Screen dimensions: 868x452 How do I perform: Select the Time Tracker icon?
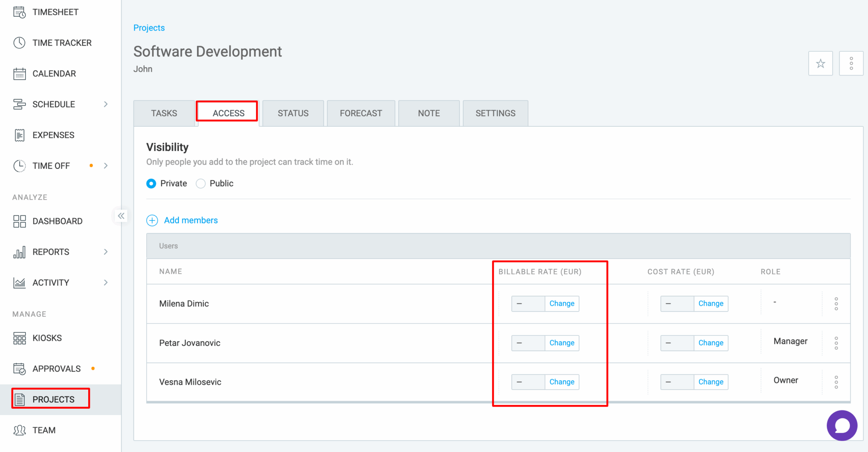62,42
